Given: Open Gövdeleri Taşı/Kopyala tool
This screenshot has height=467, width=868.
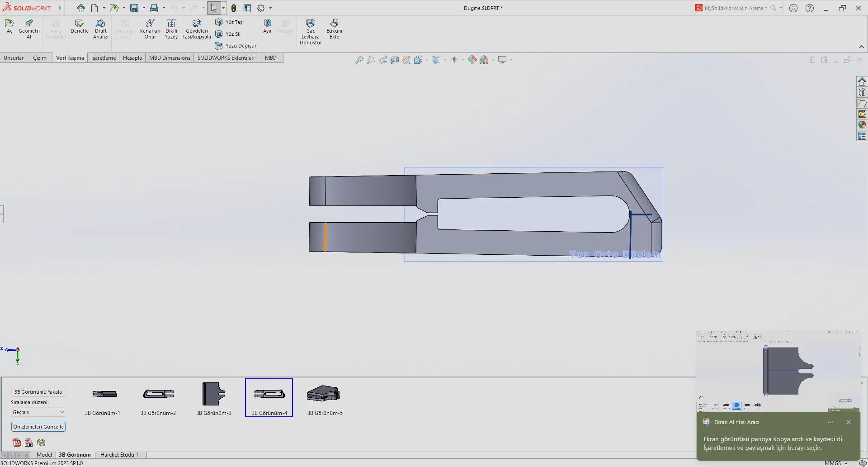Looking at the screenshot, I should coord(197,29).
